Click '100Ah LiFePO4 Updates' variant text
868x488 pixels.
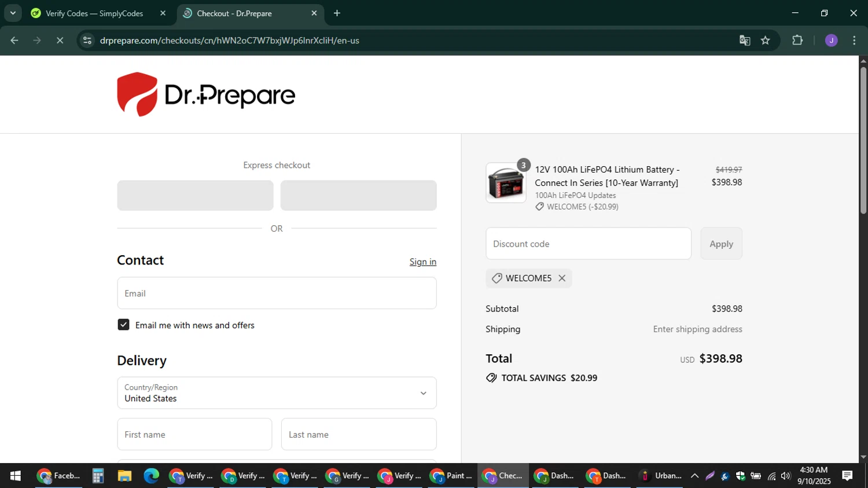click(575, 196)
